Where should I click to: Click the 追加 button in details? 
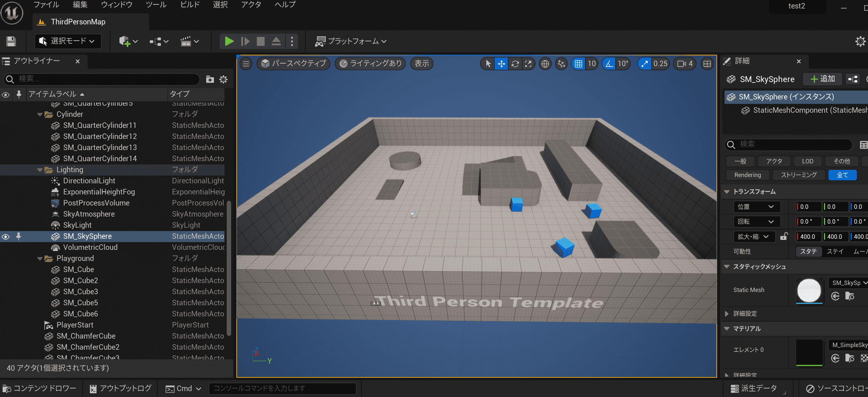823,79
